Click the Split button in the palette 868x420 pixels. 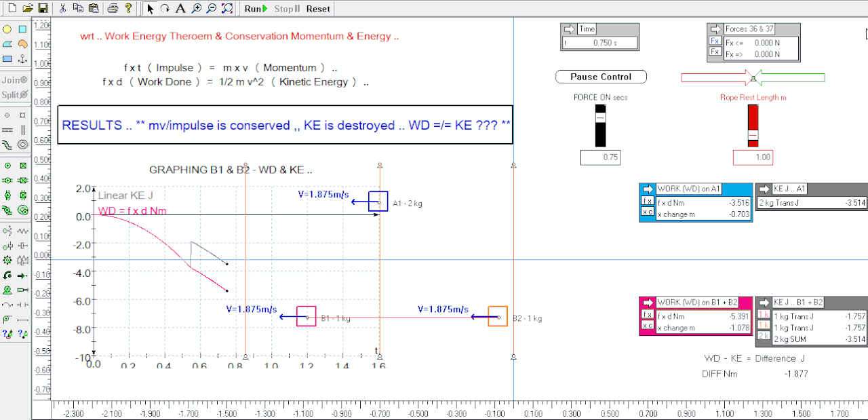[15, 94]
